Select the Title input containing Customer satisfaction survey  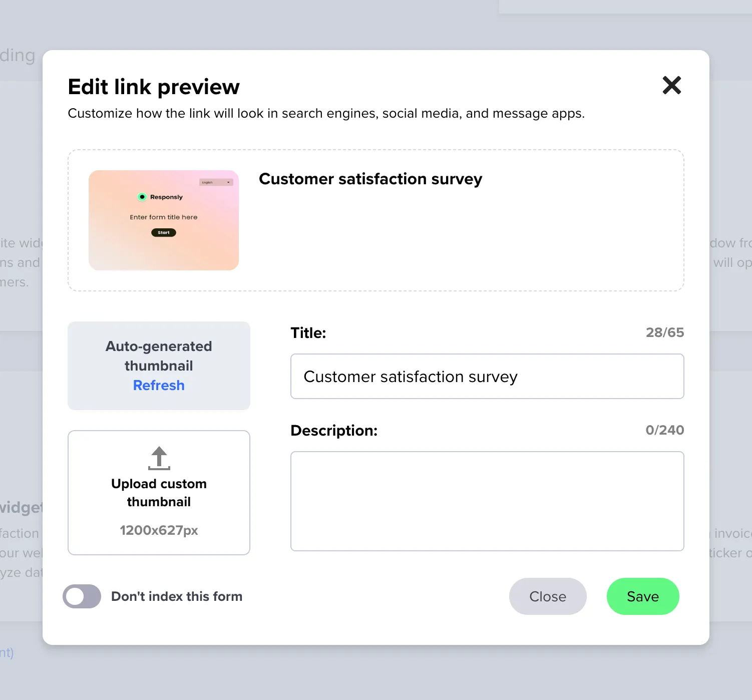click(x=487, y=377)
